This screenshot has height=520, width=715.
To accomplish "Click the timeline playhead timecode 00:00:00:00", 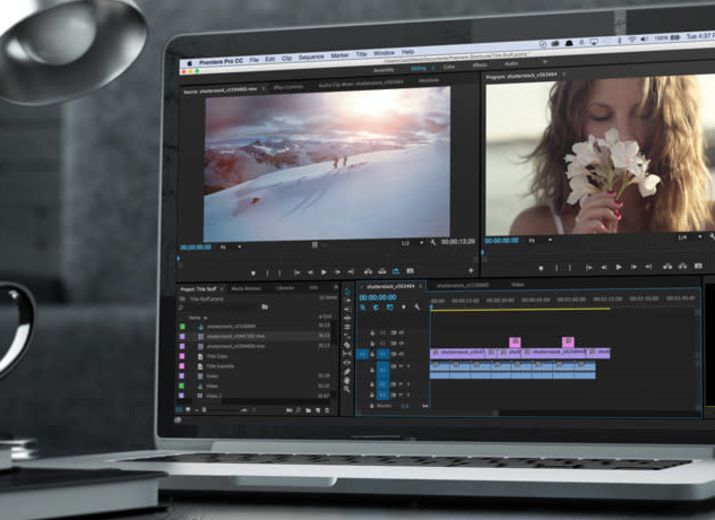I will click(378, 297).
